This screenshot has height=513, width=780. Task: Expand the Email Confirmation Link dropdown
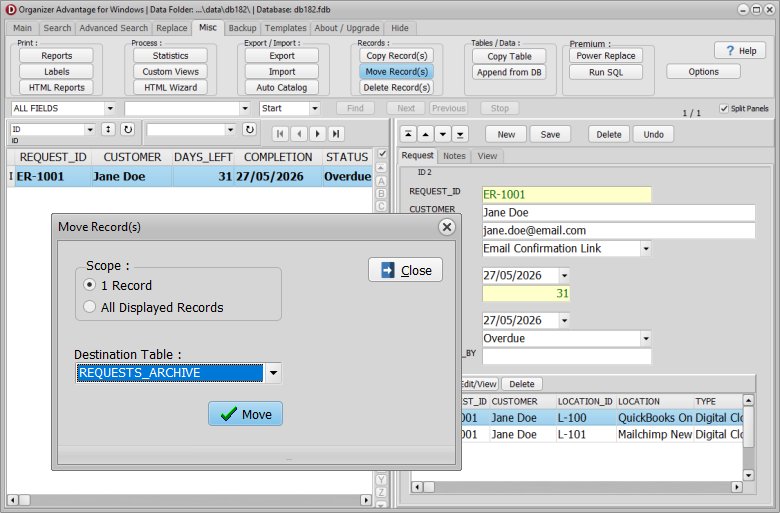[646, 248]
